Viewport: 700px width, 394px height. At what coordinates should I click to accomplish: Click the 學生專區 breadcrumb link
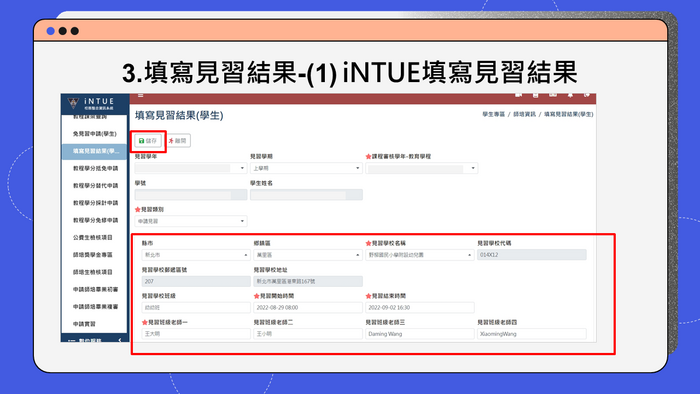[493, 114]
